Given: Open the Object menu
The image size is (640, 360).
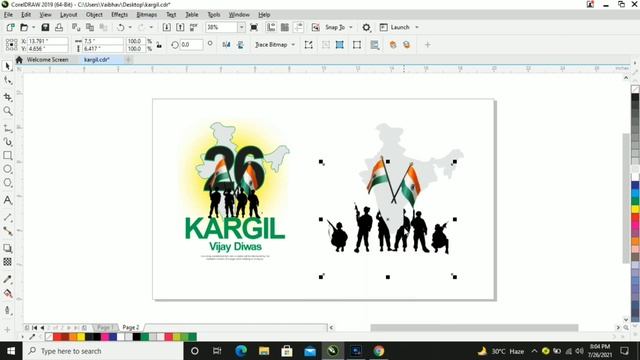Looking at the screenshot, I should point(94,15).
